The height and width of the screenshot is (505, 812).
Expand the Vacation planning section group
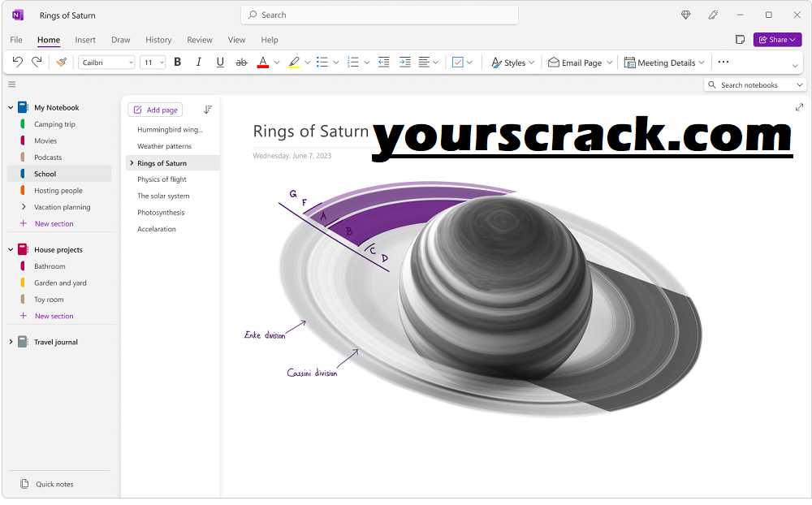click(x=24, y=207)
